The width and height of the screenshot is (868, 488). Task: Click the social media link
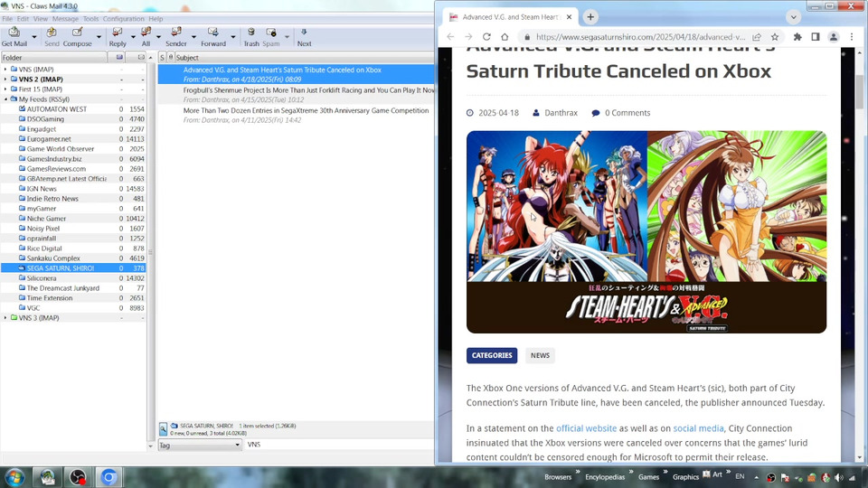tap(698, 428)
